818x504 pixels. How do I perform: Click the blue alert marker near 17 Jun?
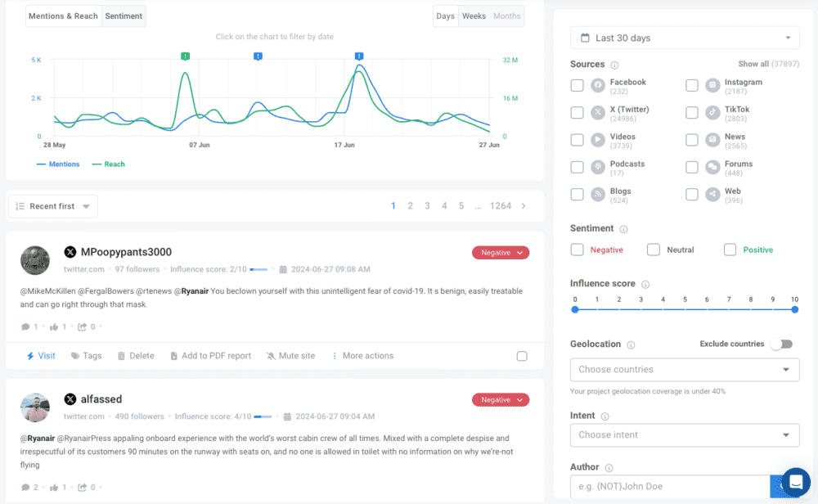click(x=359, y=56)
